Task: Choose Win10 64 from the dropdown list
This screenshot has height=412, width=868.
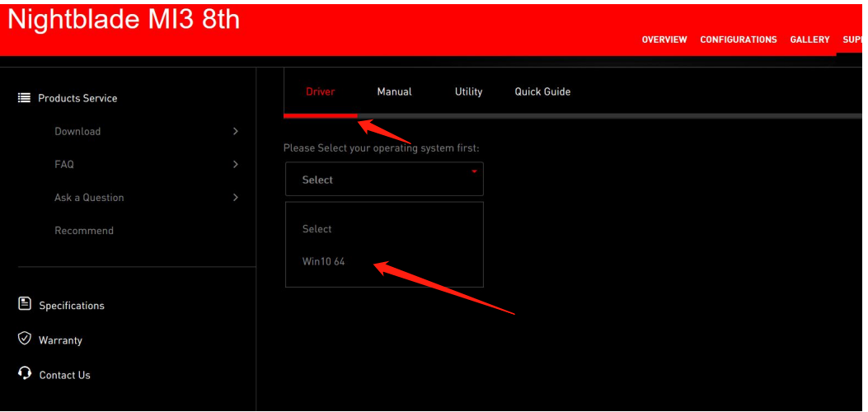Action: [324, 261]
